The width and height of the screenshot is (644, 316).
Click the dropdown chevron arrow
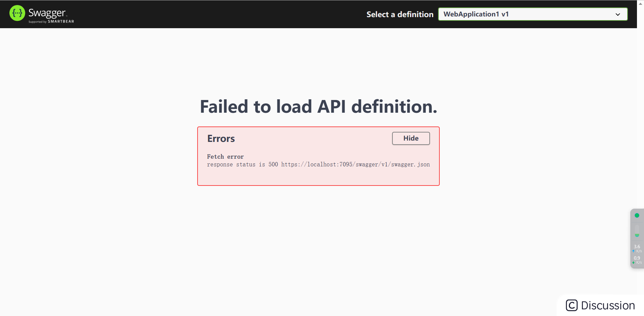pos(618,14)
